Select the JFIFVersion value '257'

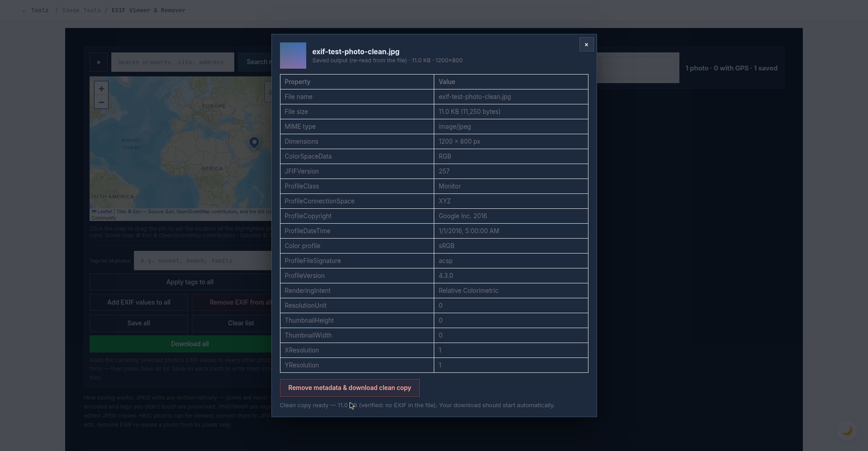tap(444, 171)
